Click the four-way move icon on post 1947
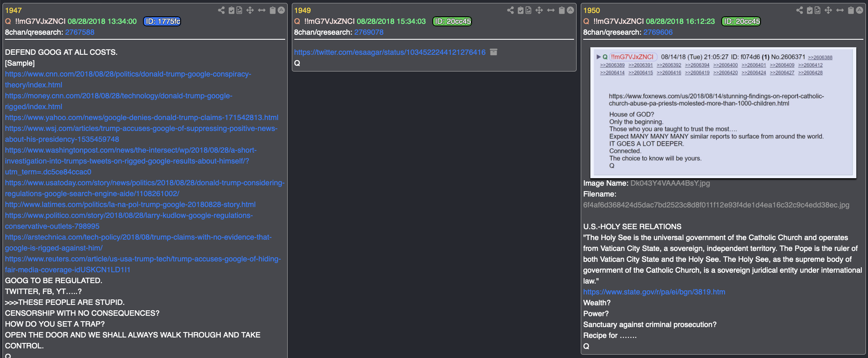The height and width of the screenshot is (358, 868). (x=250, y=10)
